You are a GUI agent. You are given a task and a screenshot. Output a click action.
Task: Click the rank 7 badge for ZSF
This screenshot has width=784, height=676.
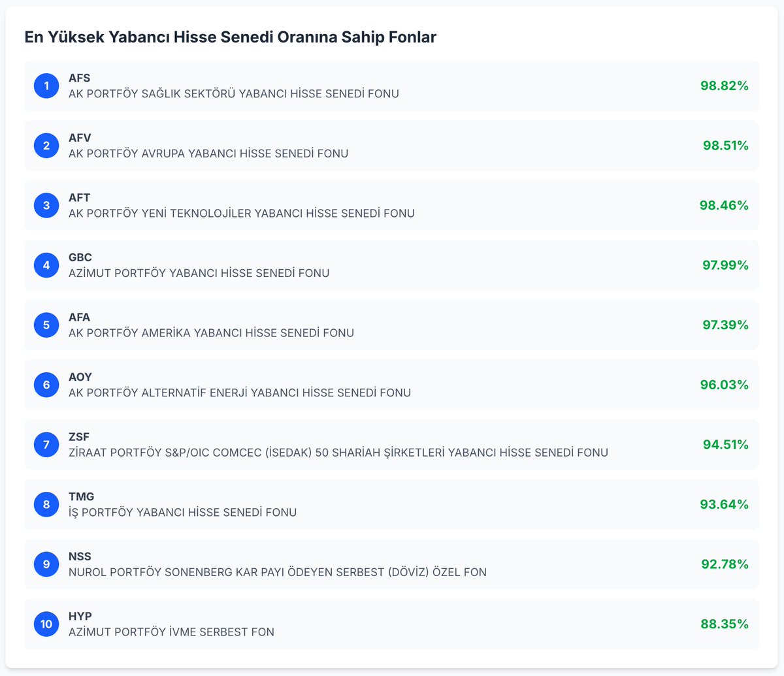46,445
